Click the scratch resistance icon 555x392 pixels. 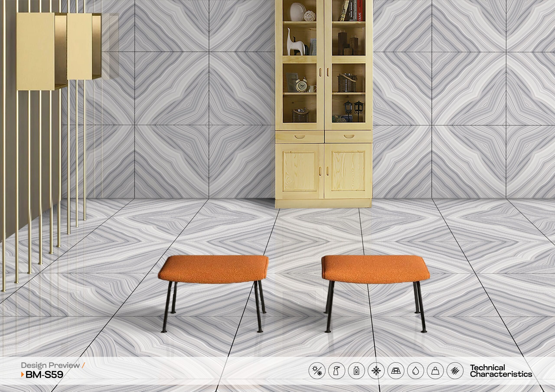tap(455, 371)
